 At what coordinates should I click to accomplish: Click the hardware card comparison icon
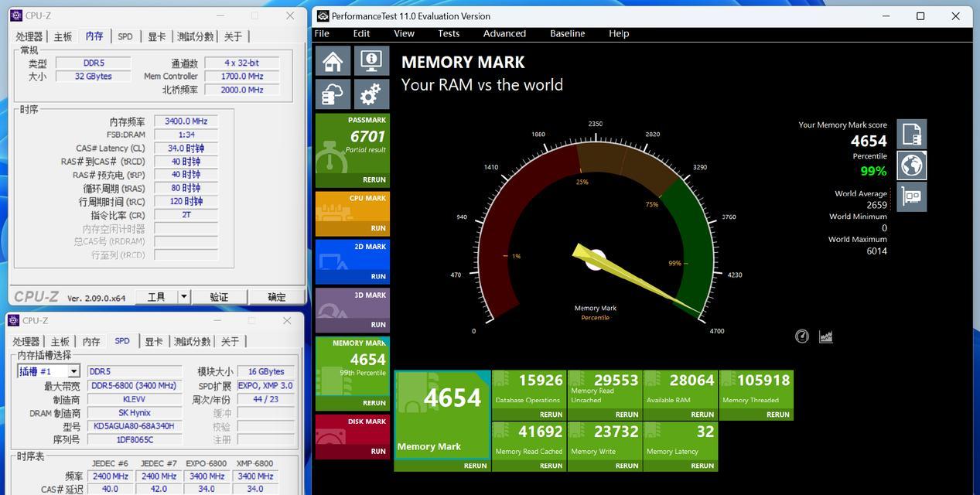pos(912,197)
